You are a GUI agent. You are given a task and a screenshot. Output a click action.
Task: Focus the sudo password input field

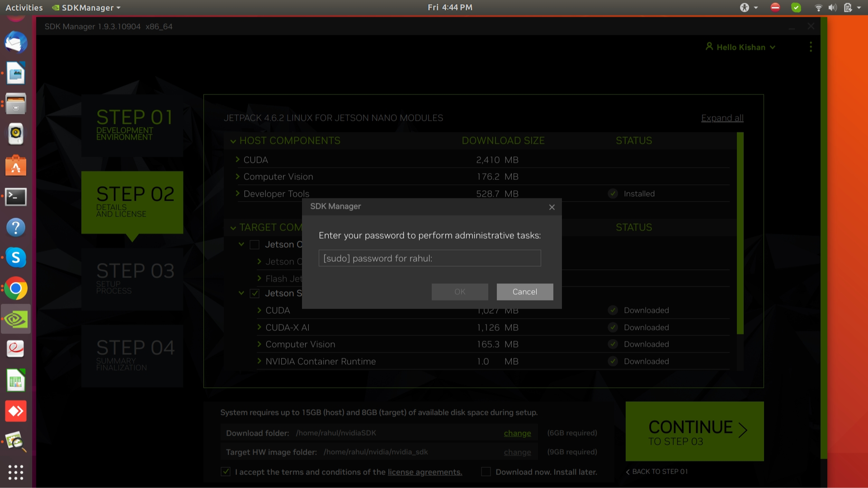[x=429, y=258]
